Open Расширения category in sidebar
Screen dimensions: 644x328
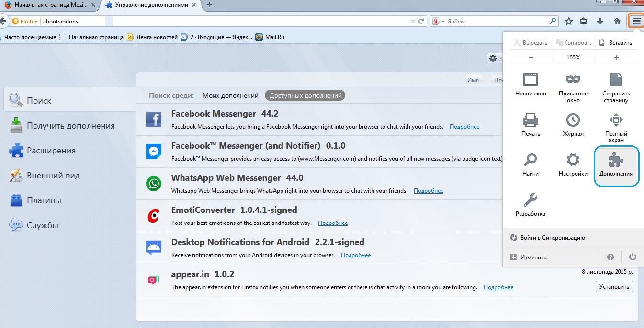click(x=70, y=151)
